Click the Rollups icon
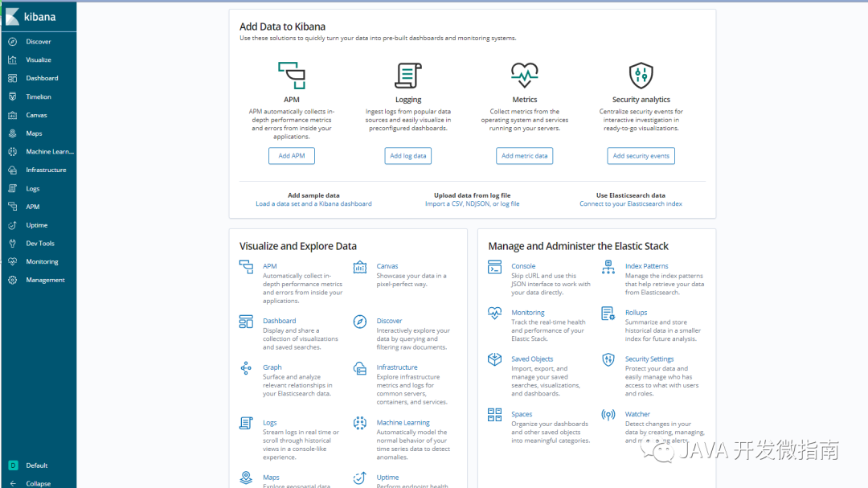Image resolution: width=868 pixels, height=488 pixels. [x=608, y=314]
